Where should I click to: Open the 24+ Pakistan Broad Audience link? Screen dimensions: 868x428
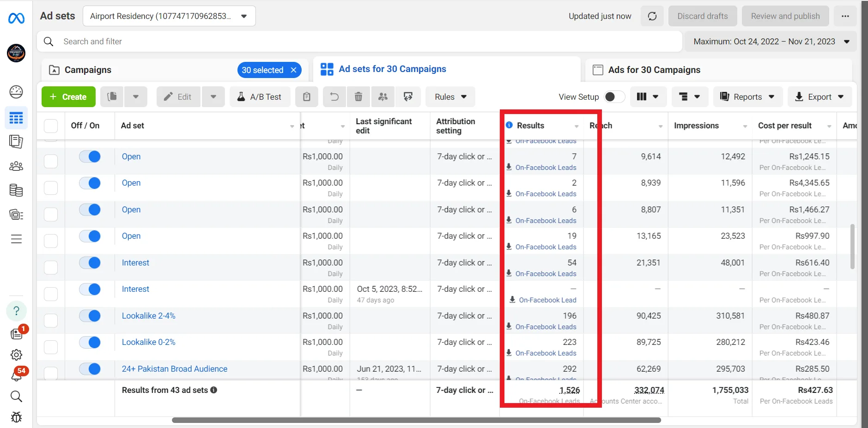[175, 369]
